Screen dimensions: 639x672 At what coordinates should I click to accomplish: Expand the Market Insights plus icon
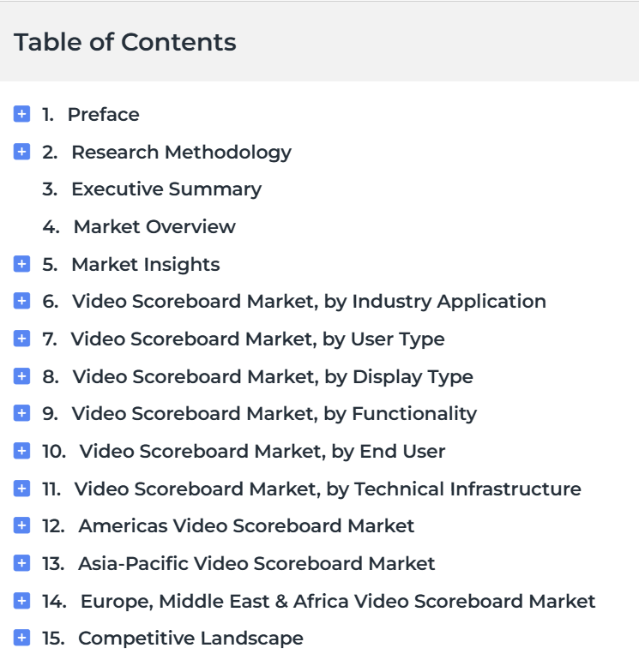(22, 264)
